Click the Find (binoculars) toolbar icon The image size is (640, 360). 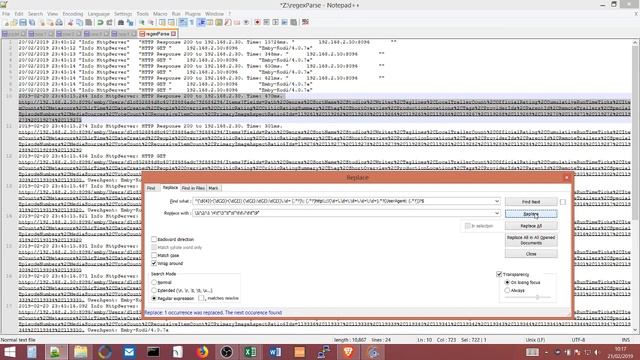[121, 22]
